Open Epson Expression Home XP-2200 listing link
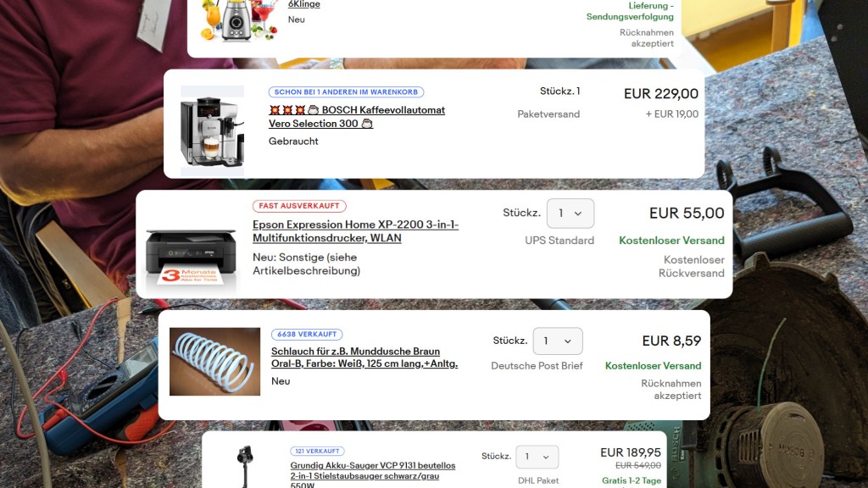Image resolution: width=868 pixels, height=488 pixels. [x=355, y=231]
